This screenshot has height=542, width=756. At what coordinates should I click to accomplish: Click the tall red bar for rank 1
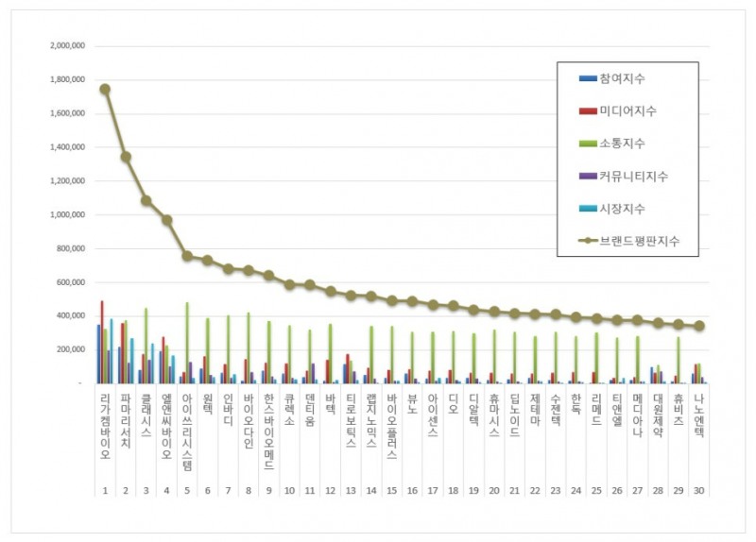tap(102, 342)
